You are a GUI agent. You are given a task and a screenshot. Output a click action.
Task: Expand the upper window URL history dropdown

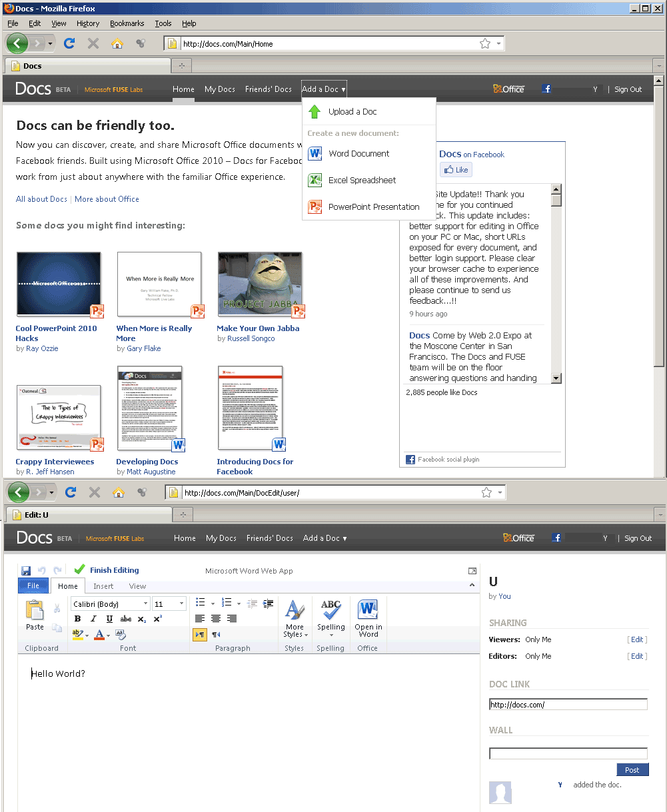498,43
